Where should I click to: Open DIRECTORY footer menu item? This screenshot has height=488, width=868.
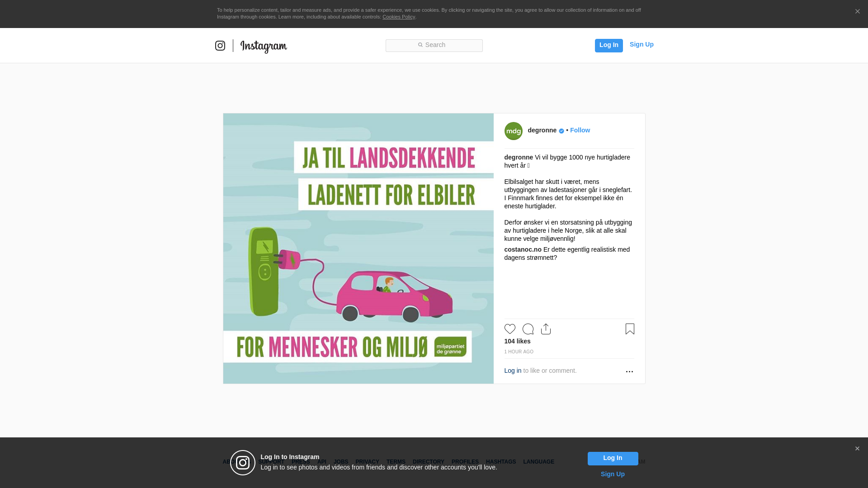(x=428, y=462)
